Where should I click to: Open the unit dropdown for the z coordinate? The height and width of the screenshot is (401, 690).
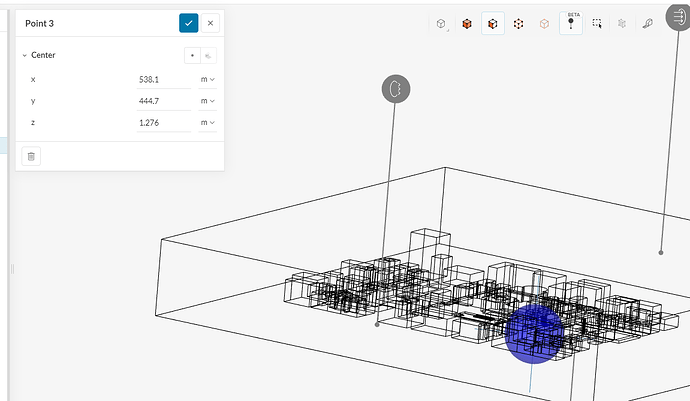point(208,123)
